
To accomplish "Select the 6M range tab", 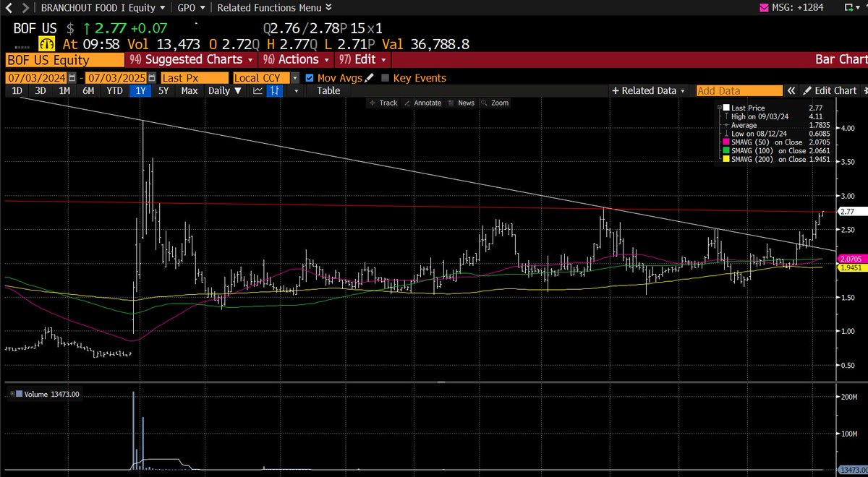I will pyautogui.click(x=88, y=91).
